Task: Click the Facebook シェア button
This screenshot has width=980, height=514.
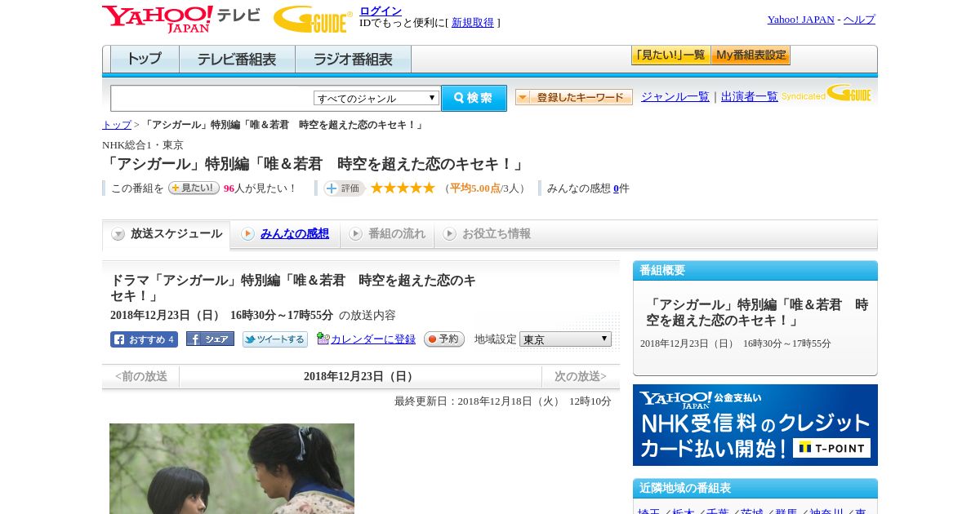Action: [210, 339]
